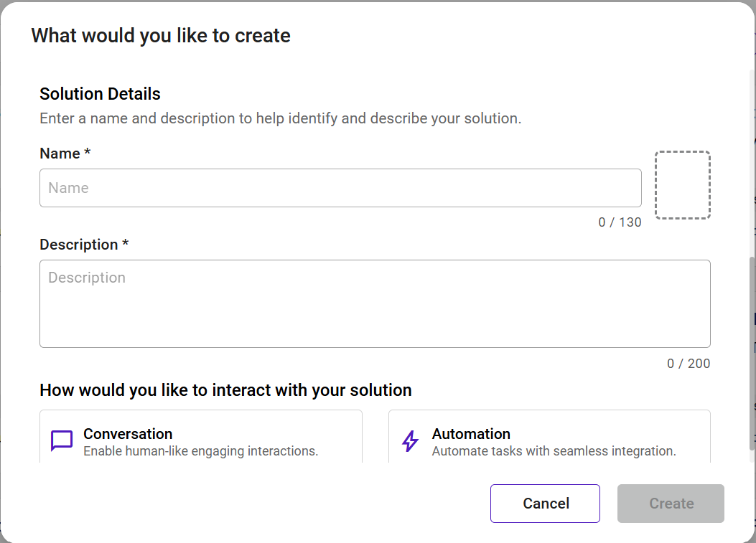Image resolution: width=756 pixels, height=543 pixels.
Task: Click "Automate tasks with seamless integration" text
Action: pos(554,451)
